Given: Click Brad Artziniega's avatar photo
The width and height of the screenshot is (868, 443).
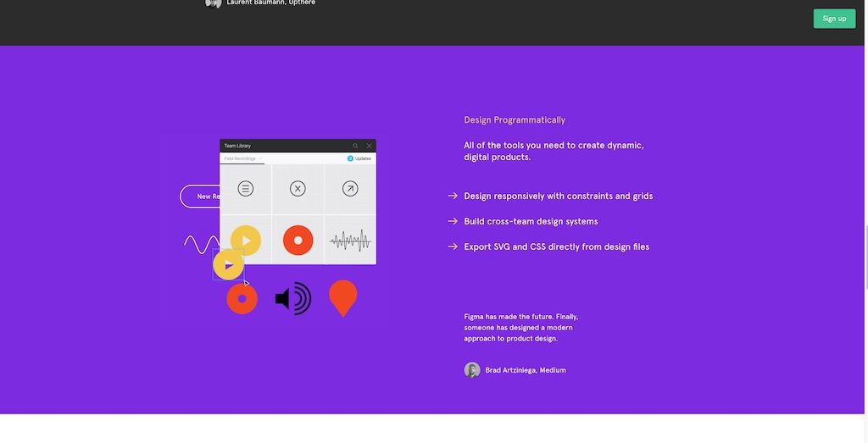Looking at the screenshot, I should point(472,370).
